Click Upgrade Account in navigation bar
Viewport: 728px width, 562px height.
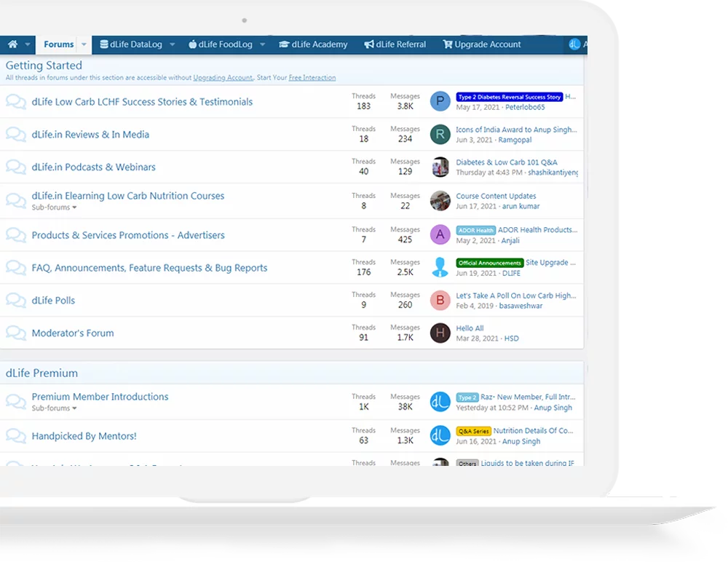pyautogui.click(x=482, y=44)
